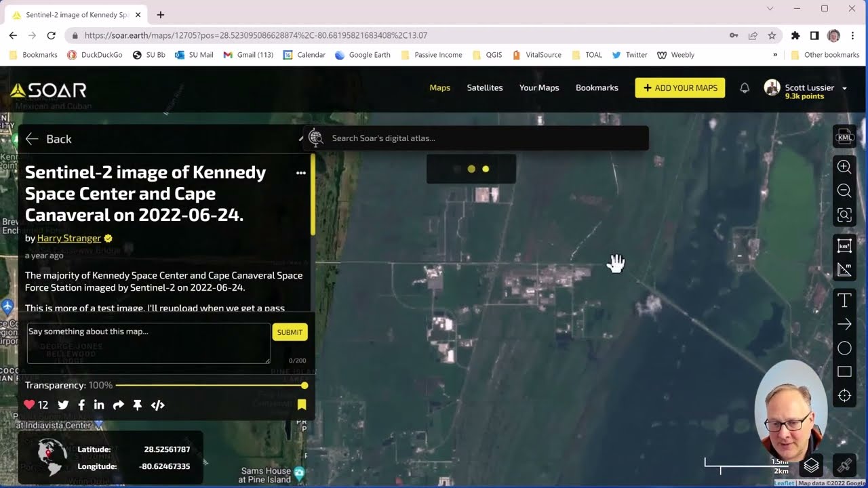Screen dimensions: 868x488
Task: Open the Twitter bookmark
Action: [x=629, y=55]
